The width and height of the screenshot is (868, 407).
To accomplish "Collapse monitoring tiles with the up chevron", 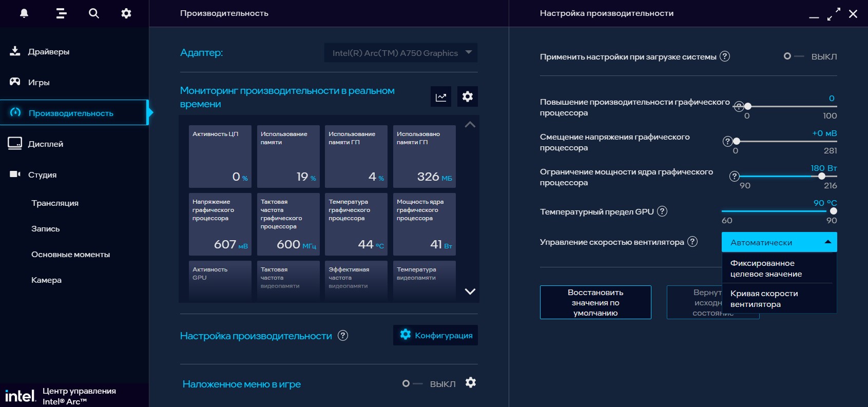I will 470,124.
